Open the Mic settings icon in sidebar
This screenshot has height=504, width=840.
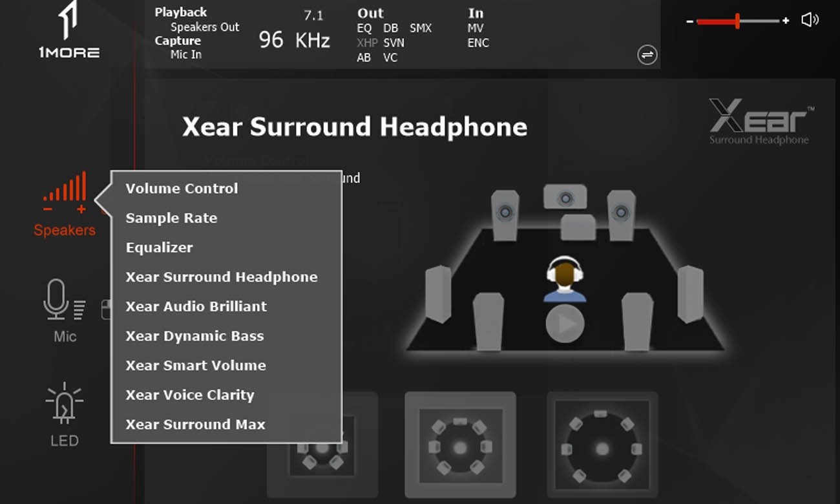pos(65,310)
